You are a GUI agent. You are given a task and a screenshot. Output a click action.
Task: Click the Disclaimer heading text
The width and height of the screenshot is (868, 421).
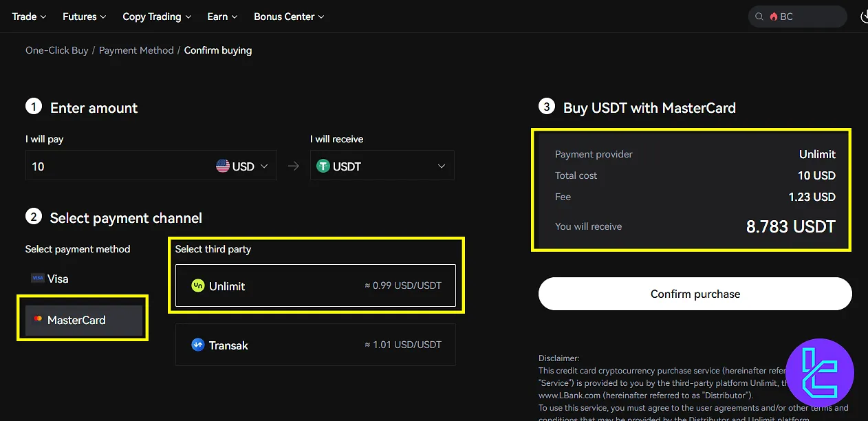(559, 358)
